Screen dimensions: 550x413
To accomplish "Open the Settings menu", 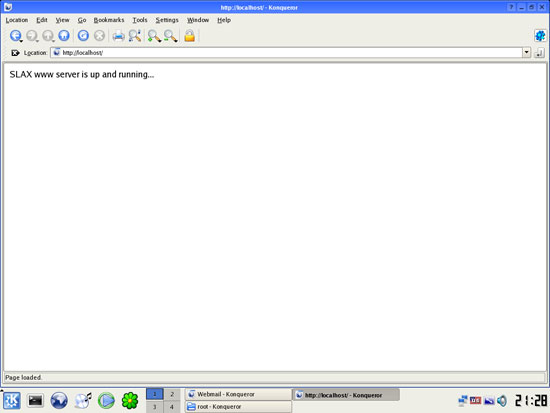I will pyautogui.click(x=167, y=20).
